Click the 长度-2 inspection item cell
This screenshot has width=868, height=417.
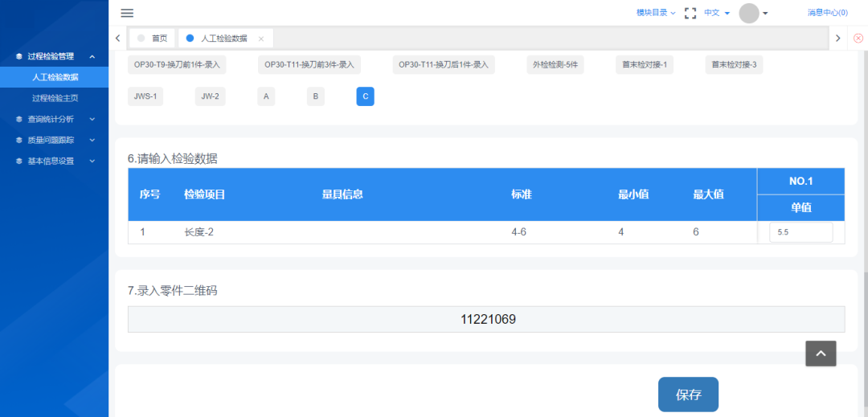click(x=199, y=232)
